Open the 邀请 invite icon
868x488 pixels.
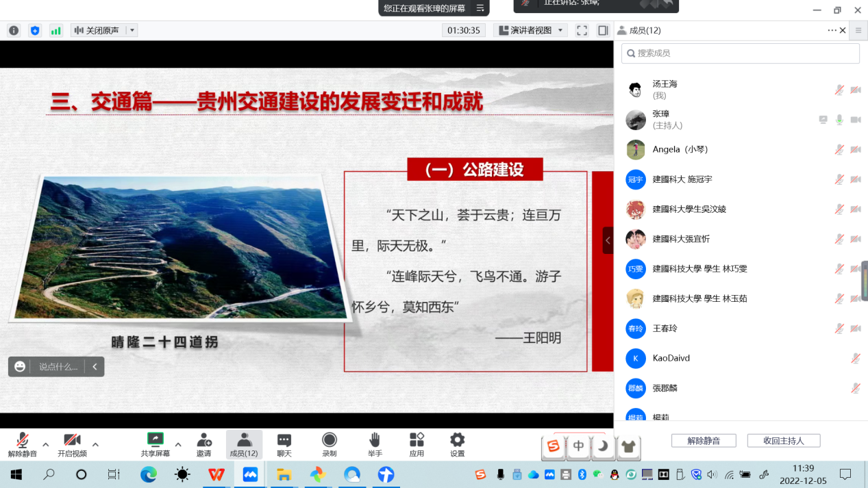[x=203, y=444]
